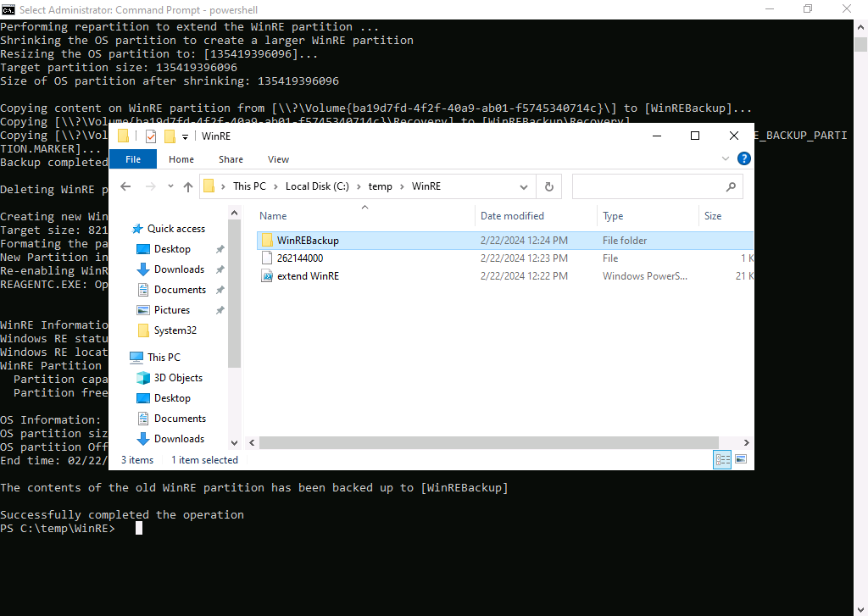Open Quick access in the navigation pane
The height and width of the screenshot is (616, 868).
click(176, 229)
